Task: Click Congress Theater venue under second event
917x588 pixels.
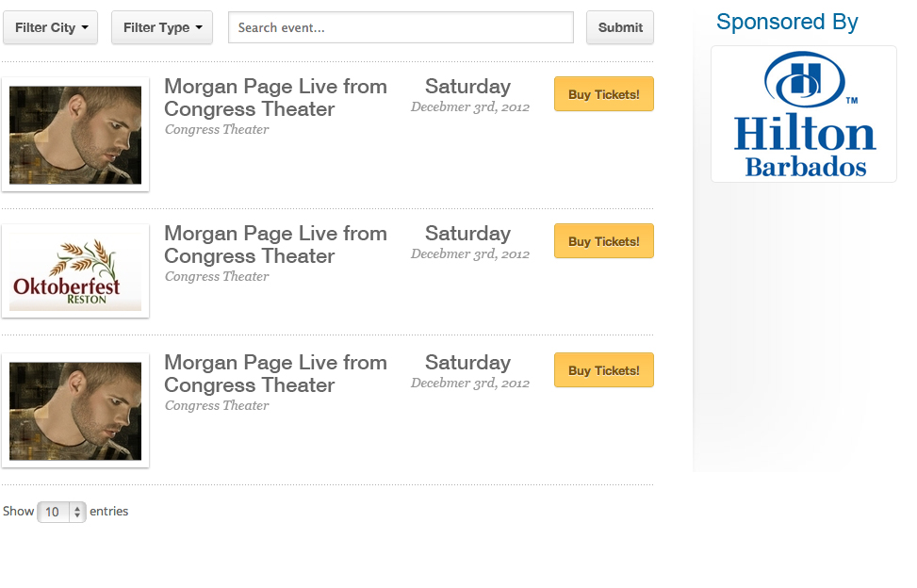Action: (217, 276)
